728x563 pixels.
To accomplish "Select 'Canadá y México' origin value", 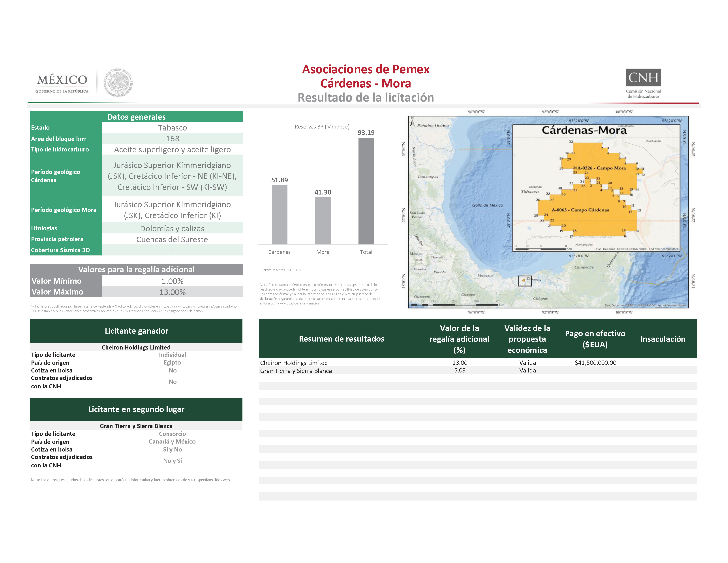I will click(172, 442).
